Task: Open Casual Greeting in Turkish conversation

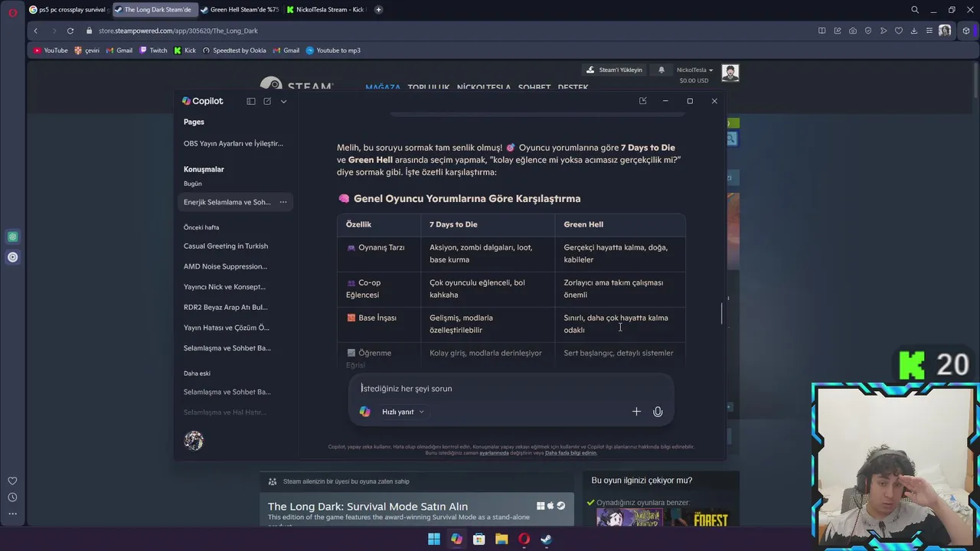Action: pyautogui.click(x=226, y=246)
